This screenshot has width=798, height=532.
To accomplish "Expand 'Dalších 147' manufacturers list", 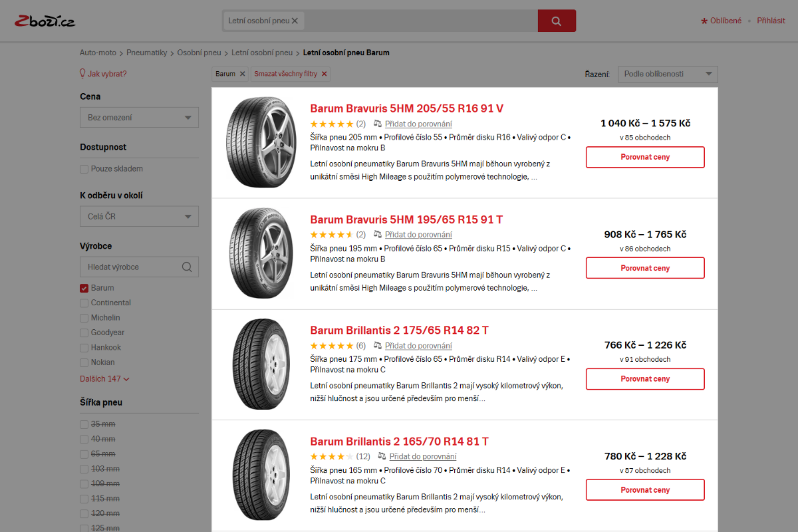I will 104,379.
